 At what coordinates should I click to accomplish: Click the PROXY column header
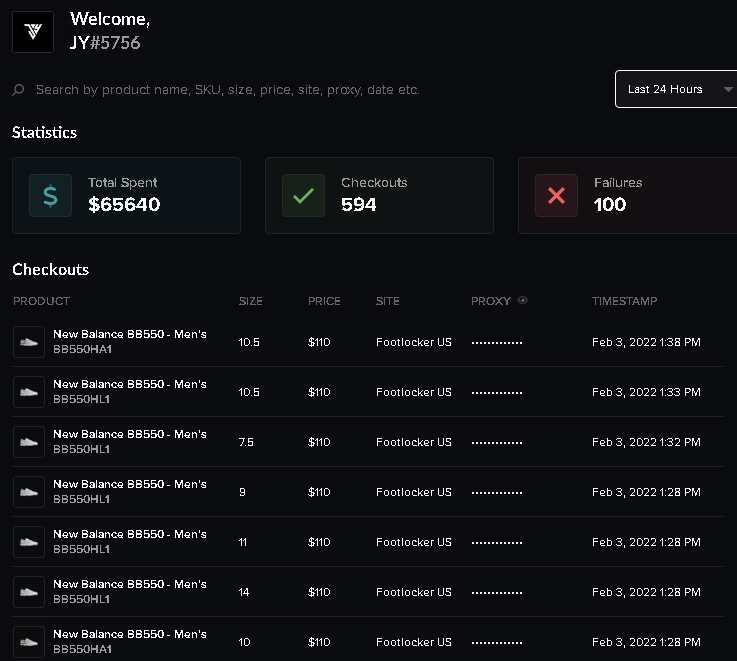click(491, 301)
